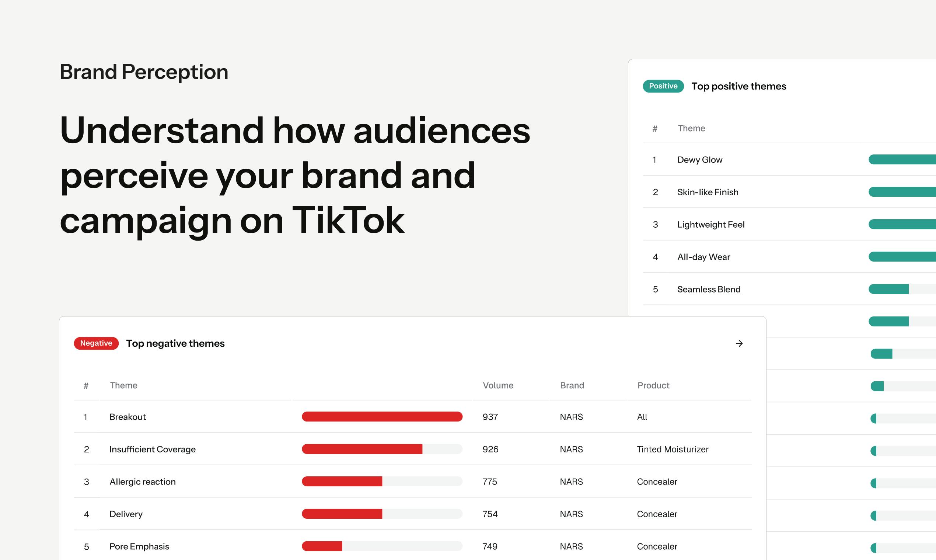Open the Delivery theme row
Viewport: 936px width, 560px height.
412,514
